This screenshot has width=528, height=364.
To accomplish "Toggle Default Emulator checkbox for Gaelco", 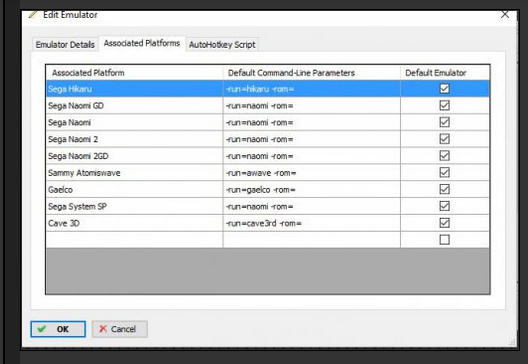I will click(x=444, y=189).
